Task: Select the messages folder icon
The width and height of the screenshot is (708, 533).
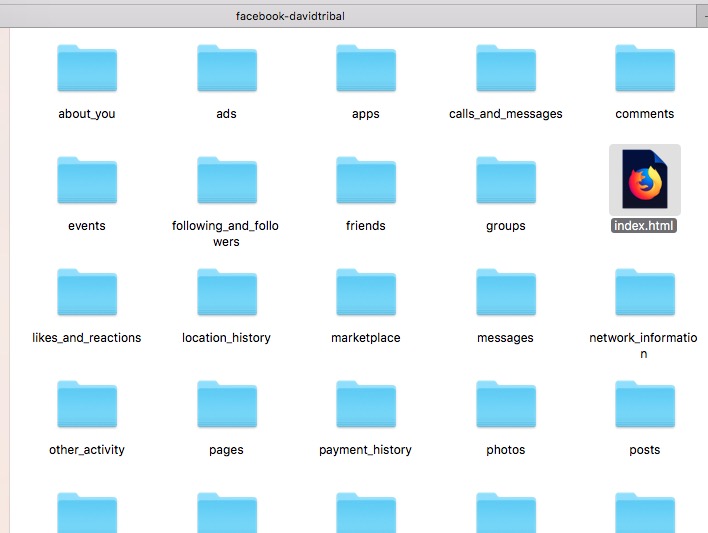Action: coord(506,292)
